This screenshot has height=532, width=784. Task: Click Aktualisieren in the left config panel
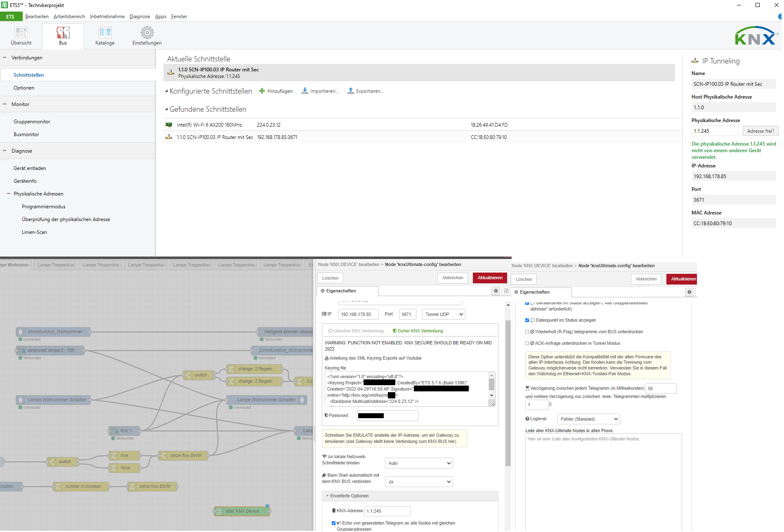point(490,278)
